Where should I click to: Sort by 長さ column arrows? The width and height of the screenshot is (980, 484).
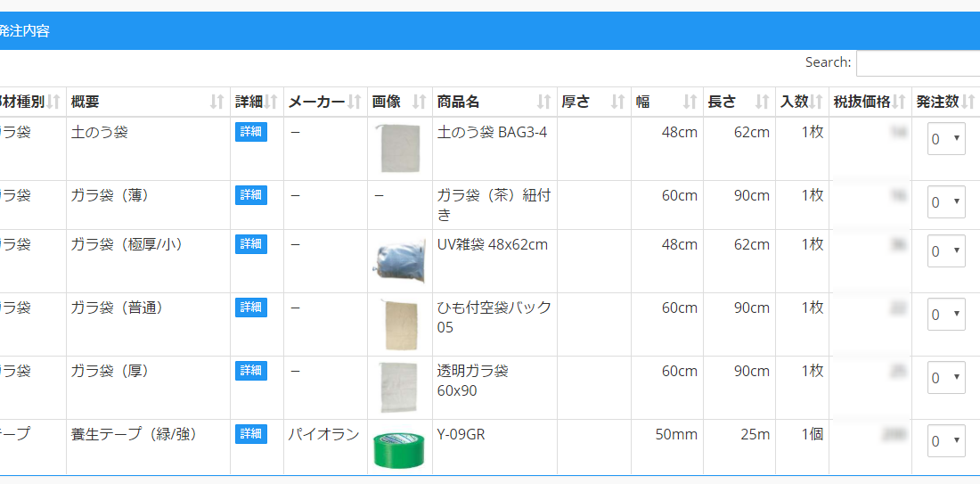(762, 103)
